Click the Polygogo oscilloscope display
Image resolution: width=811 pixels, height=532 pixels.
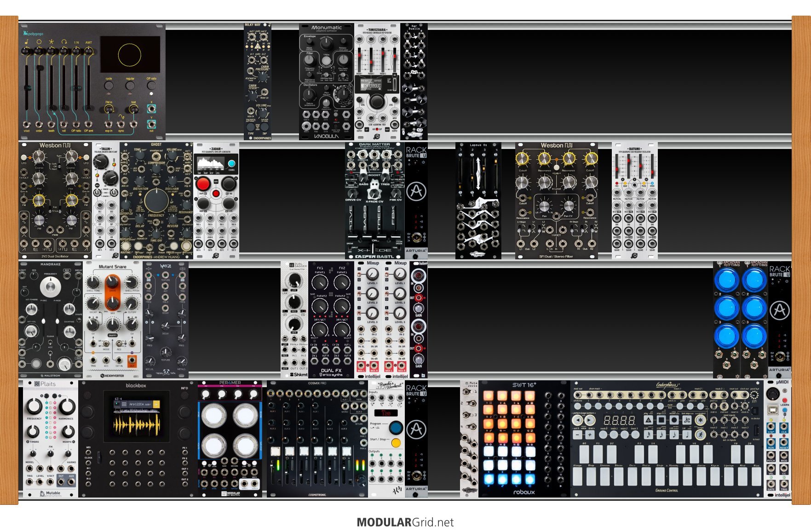(x=130, y=54)
